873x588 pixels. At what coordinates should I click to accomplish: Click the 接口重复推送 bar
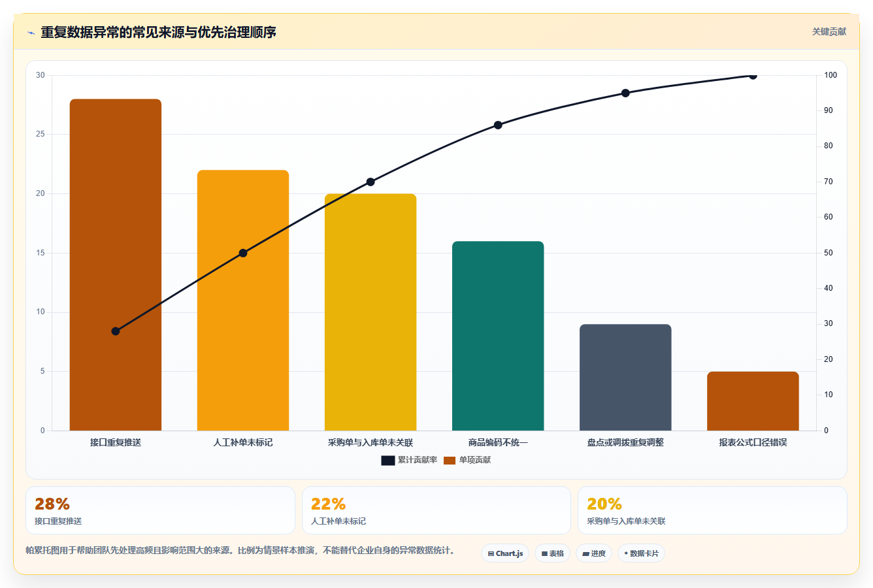(x=116, y=265)
